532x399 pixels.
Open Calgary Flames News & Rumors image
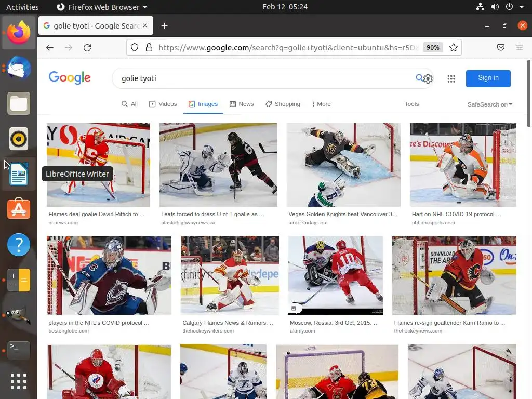229,275
